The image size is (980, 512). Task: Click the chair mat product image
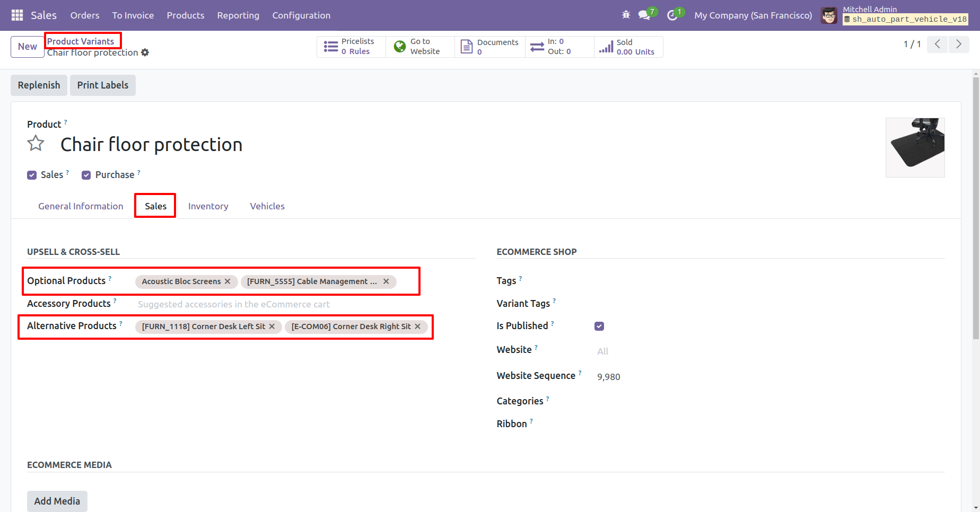tap(915, 147)
